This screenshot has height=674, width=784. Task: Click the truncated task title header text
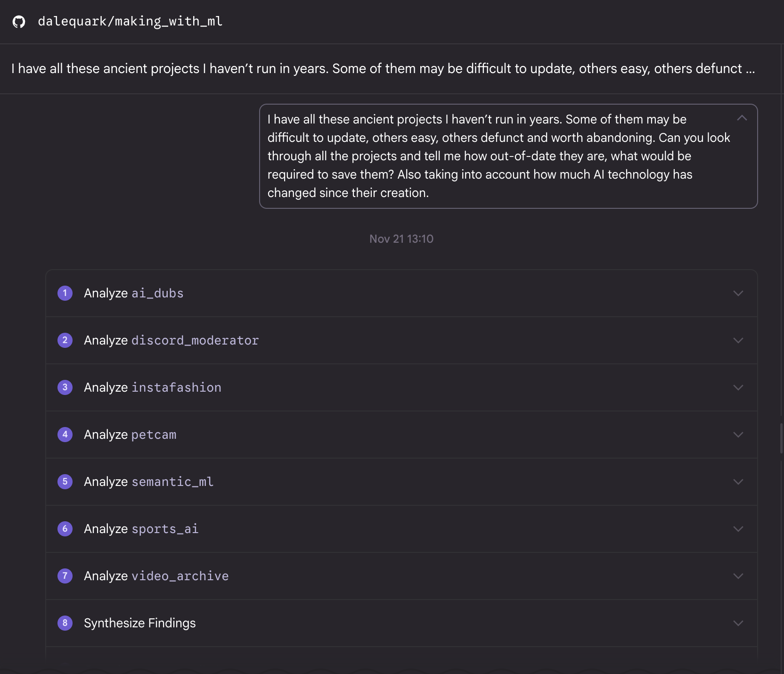coord(383,69)
